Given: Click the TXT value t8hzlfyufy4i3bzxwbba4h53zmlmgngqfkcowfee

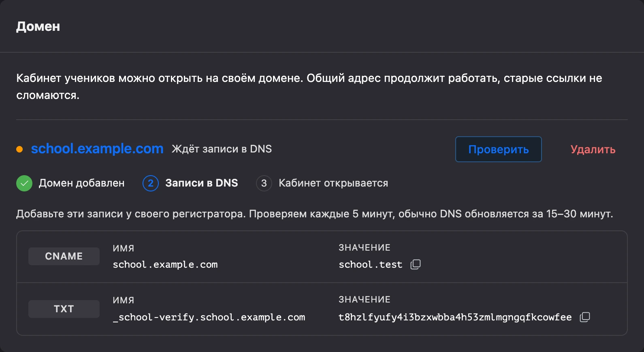Looking at the screenshot, I should pos(455,317).
